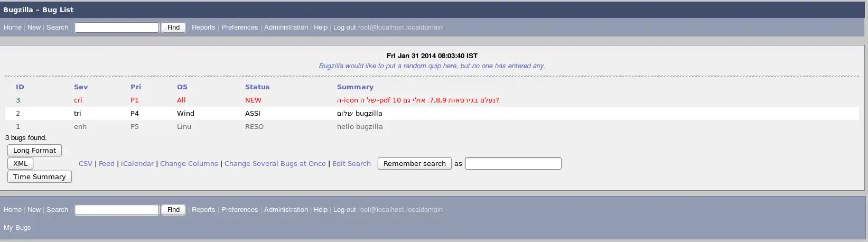
Task: Click the footer Find button
Action: (173, 210)
